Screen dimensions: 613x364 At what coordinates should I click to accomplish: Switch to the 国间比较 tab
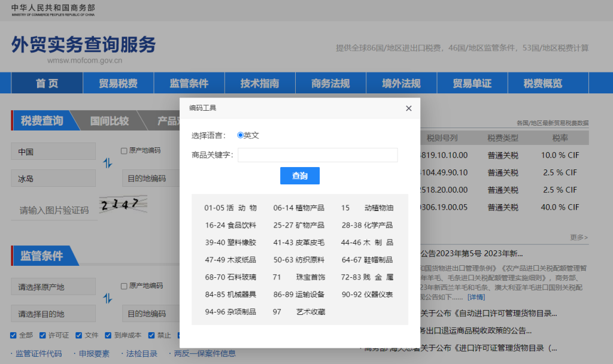pyautogui.click(x=110, y=121)
